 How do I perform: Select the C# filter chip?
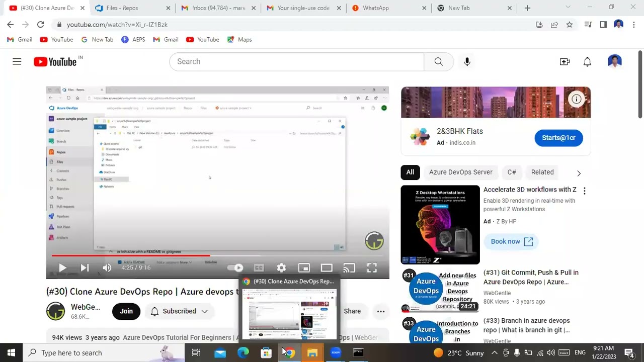tap(512, 172)
